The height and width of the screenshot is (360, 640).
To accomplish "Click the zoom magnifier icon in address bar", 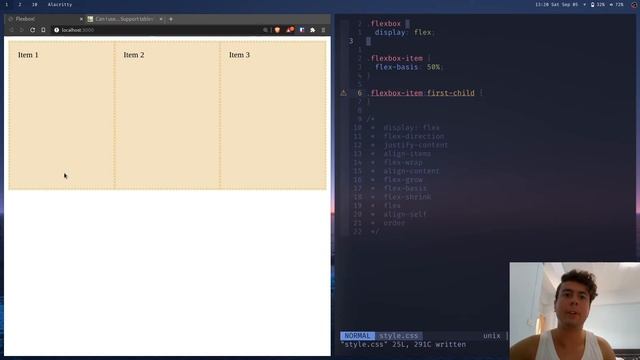I will [265, 30].
